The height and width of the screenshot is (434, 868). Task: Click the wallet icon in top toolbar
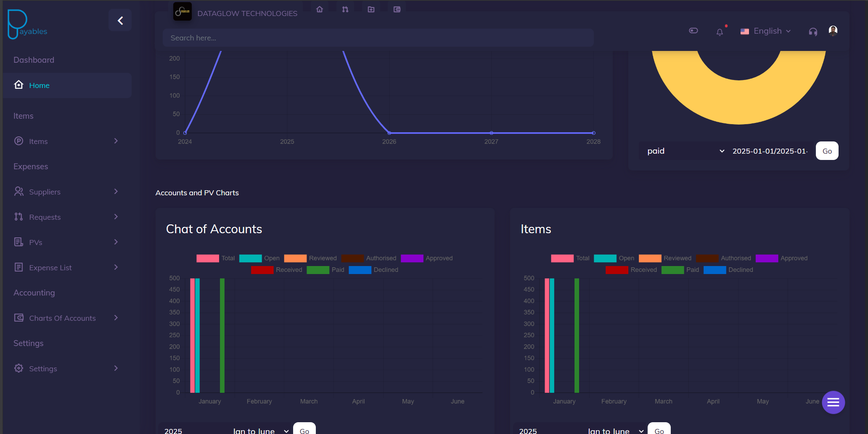397,9
